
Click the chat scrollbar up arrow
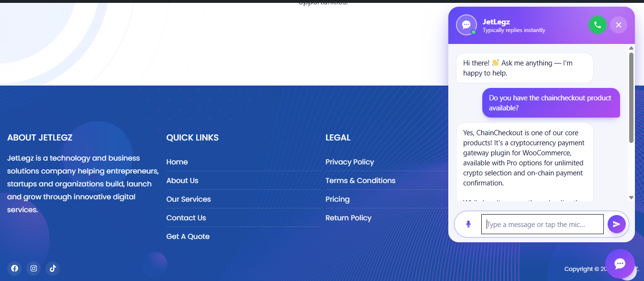pos(631,48)
